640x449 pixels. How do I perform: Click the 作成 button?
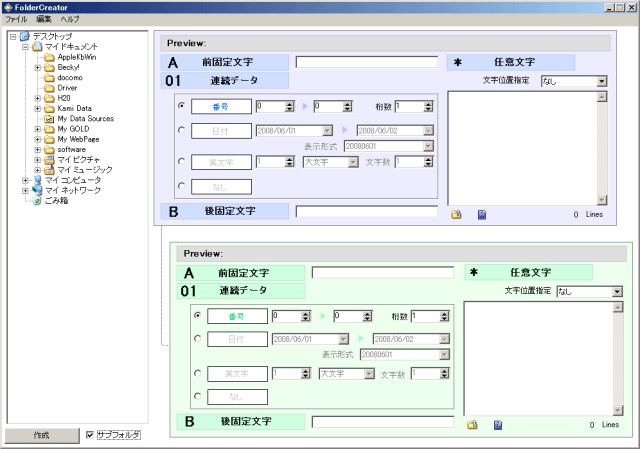(x=40, y=436)
